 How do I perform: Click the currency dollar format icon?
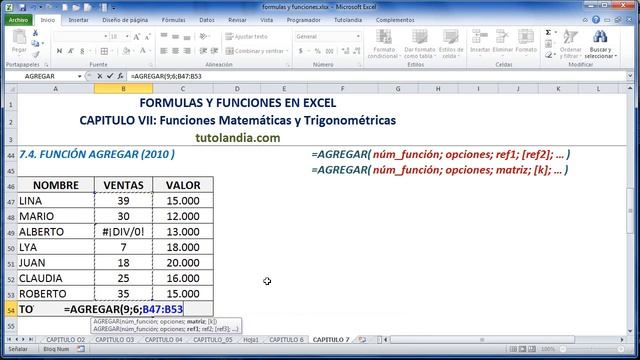tap(301, 51)
